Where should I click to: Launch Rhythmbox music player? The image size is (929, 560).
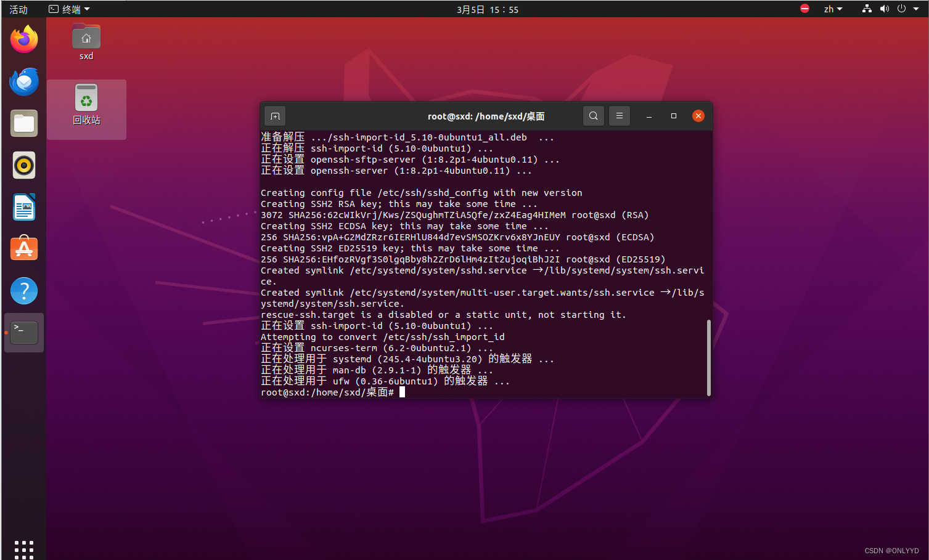tap(24, 166)
